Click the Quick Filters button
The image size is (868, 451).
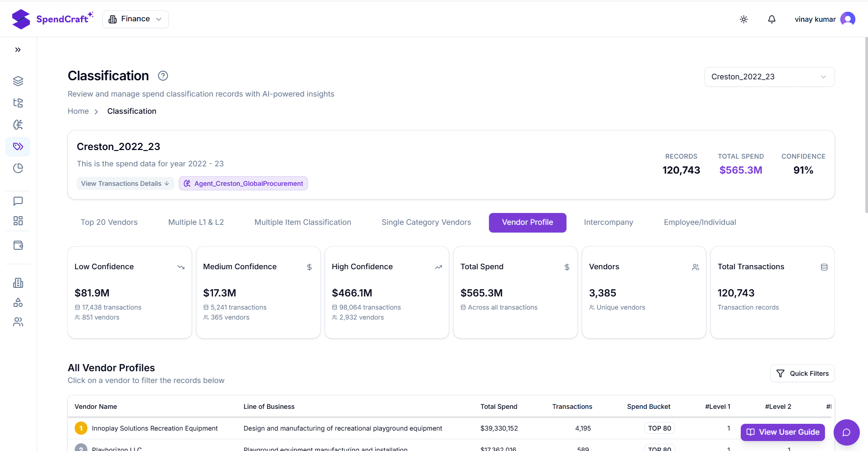click(802, 373)
